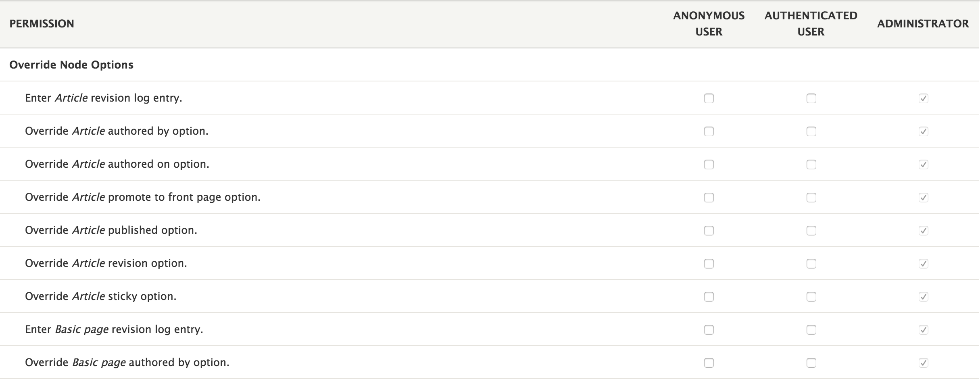Check anonymous user box for Article sticky option

click(x=709, y=297)
